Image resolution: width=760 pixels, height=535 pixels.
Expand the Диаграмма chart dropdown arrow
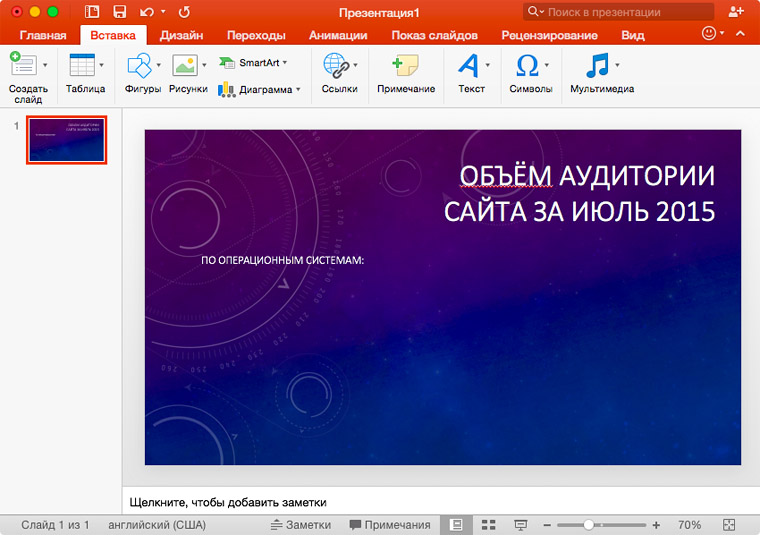click(298, 89)
